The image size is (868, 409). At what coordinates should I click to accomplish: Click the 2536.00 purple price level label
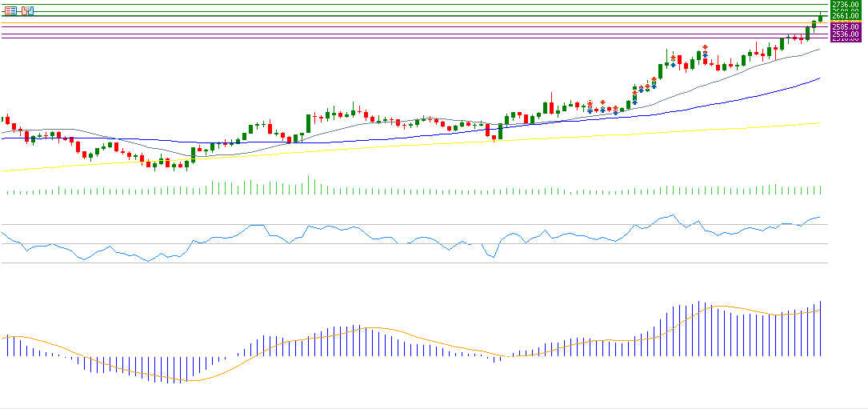click(846, 34)
